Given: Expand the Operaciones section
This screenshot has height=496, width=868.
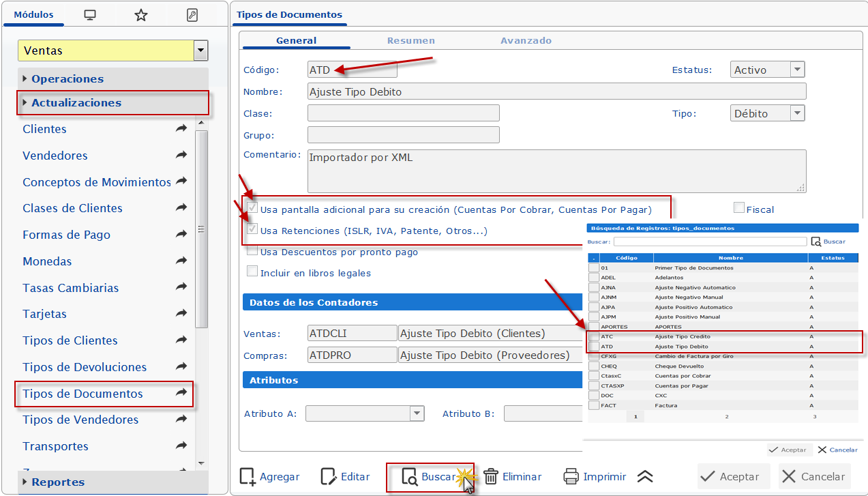Looking at the screenshot, I should pos(68,78).
